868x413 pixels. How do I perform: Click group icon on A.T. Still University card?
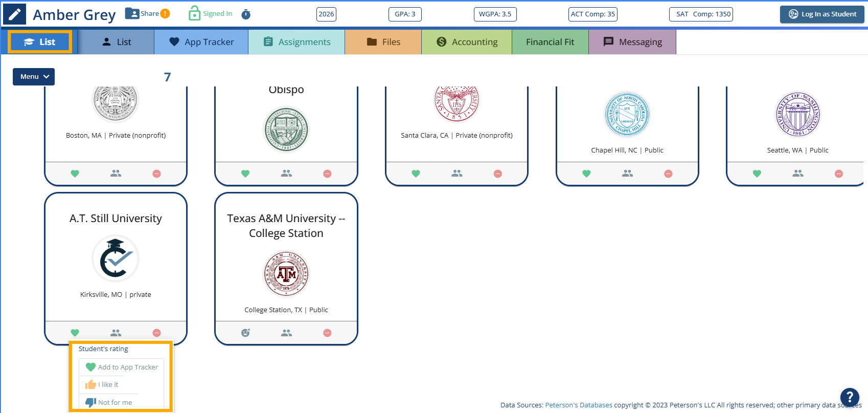pyautogui.click(x=116, y=333)
